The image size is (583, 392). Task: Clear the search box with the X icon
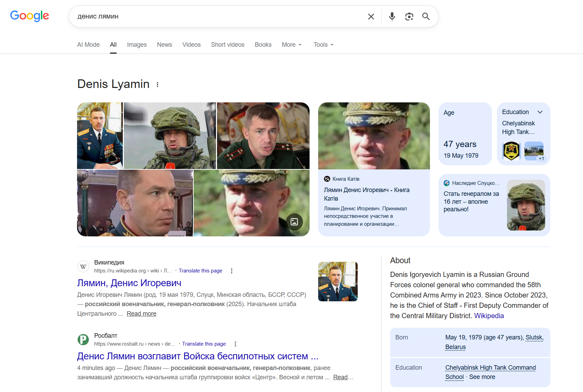point(371,16)
